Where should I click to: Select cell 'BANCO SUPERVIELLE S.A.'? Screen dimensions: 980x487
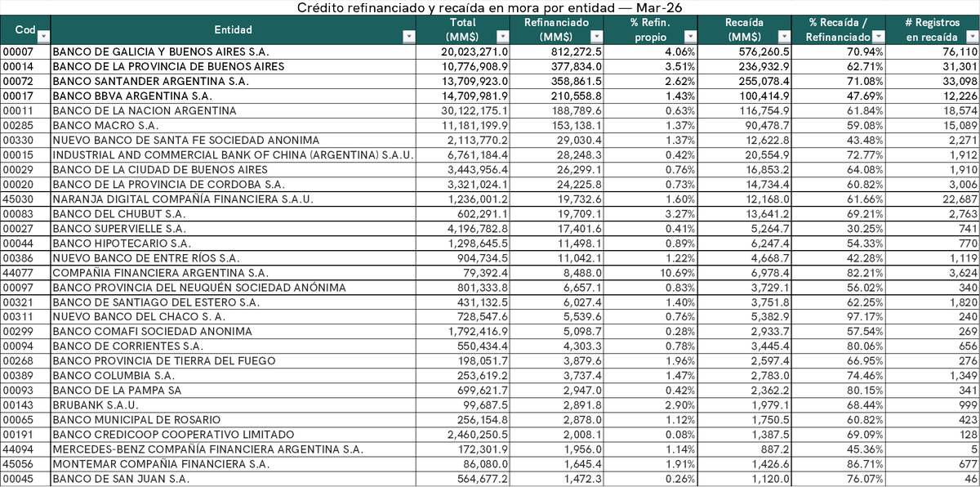click(234, 228)
